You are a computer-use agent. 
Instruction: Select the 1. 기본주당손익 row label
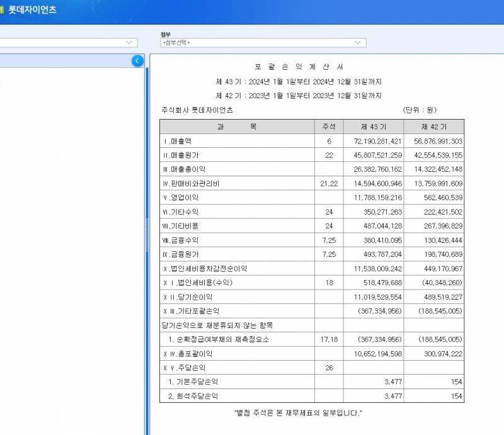[x=193, y=381]
